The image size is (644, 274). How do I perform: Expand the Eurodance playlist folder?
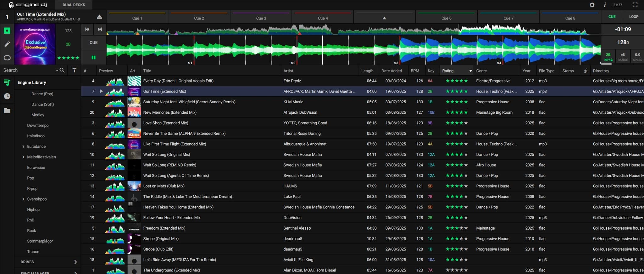(x=23, y=146)
